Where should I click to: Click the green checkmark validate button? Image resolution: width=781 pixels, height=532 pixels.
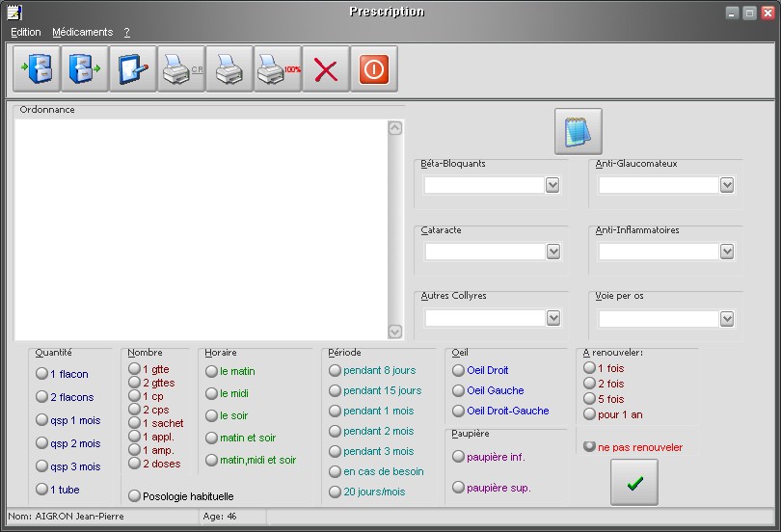634,482
